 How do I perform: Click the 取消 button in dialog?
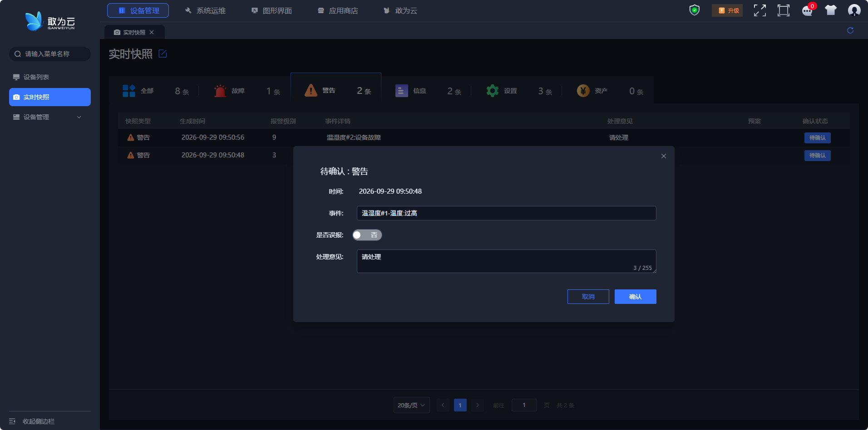click(x=588, y=297)
